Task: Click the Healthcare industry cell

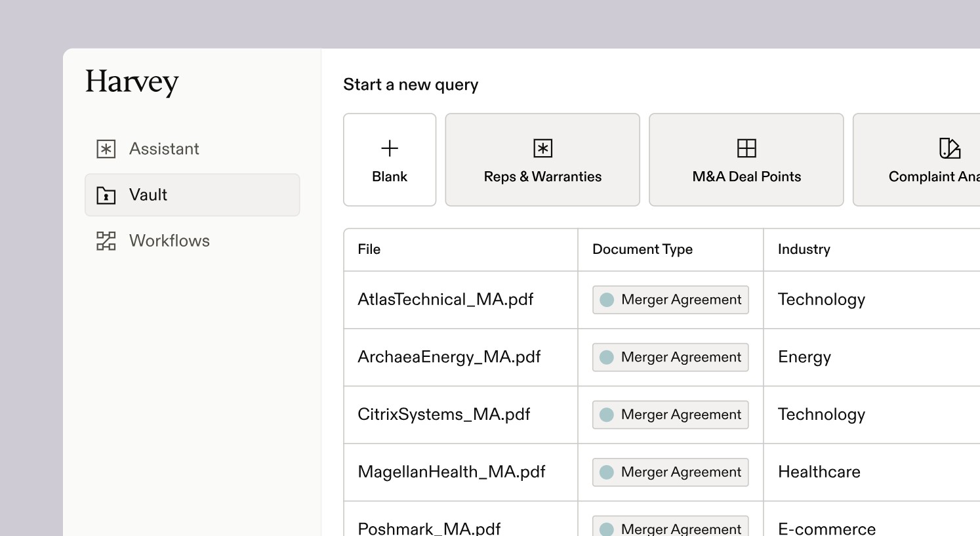Action: pyautogui.click(x=819, y=472)
